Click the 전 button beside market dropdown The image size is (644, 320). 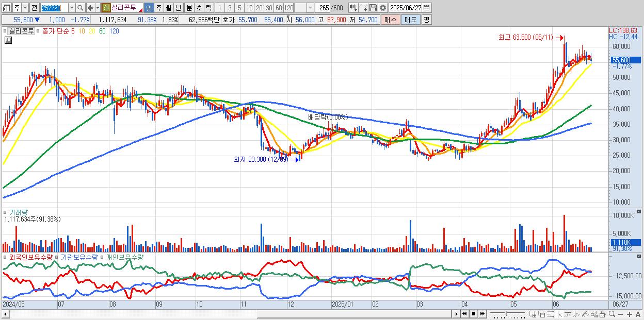34,8
